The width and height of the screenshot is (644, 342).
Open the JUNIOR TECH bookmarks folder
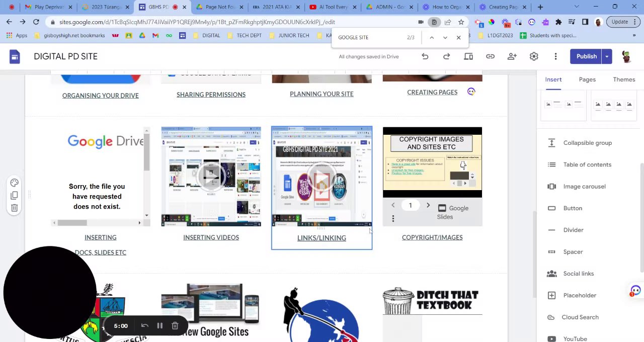(x=289, y=36)
